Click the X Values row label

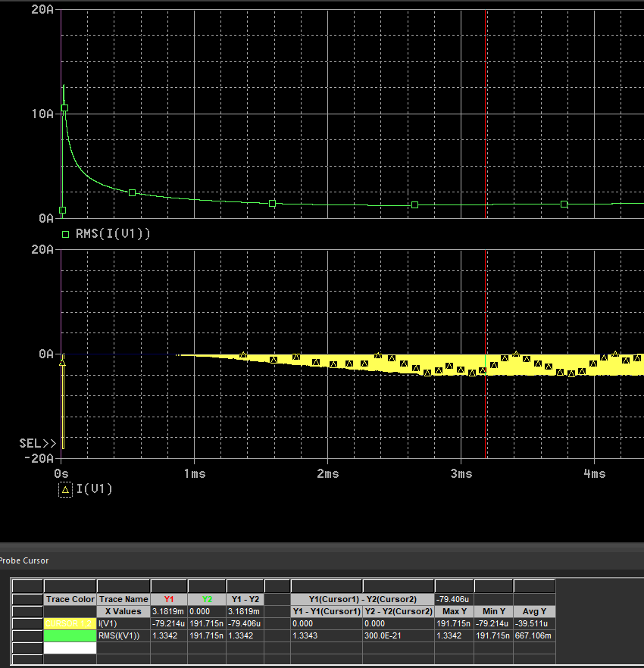point(123,611)
